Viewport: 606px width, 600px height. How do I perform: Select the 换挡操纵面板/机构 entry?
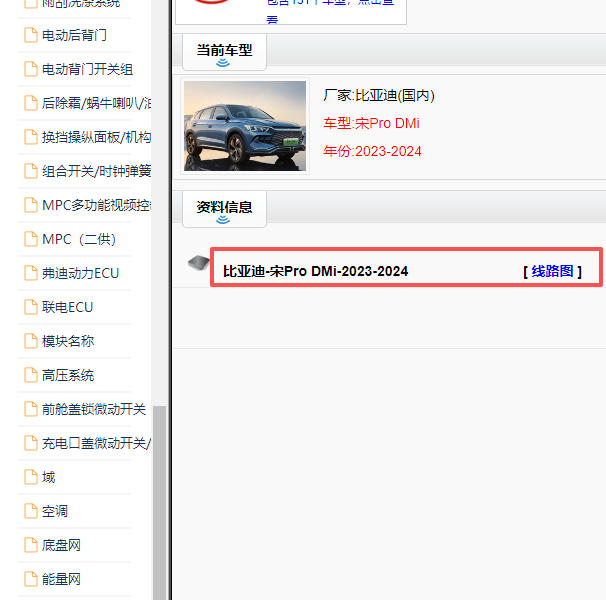coord(96,137)
